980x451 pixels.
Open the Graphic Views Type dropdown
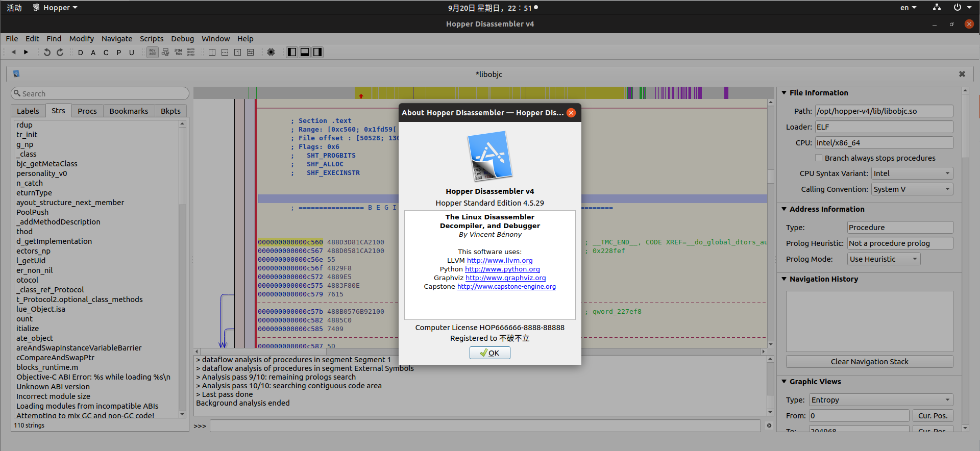click(x=881, y=400)
